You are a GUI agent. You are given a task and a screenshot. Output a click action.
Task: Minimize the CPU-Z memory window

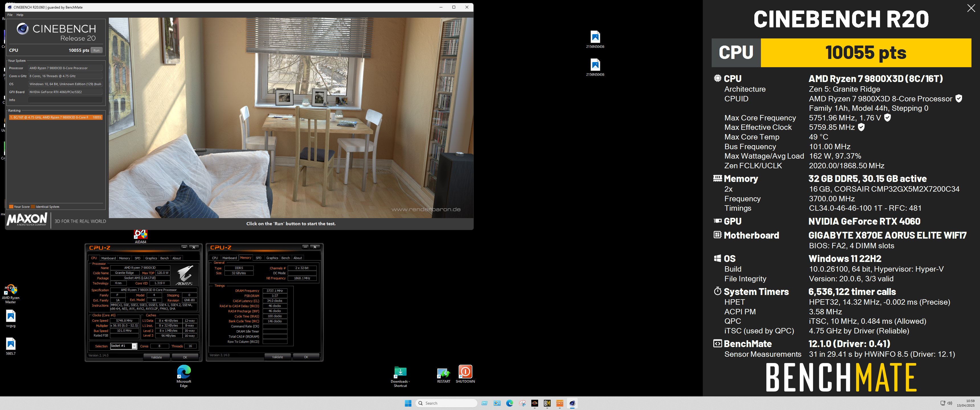click(305, 247)
